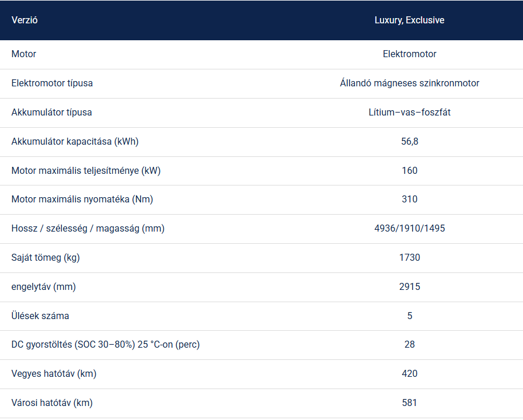Select the wheelbase value '2915'

tap(409, 286)
